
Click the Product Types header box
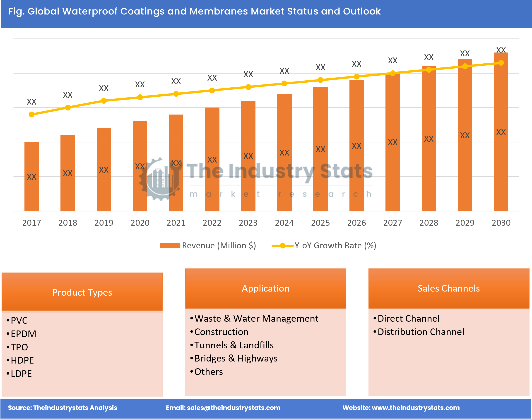pyautogui.click(x=82, y=292)
